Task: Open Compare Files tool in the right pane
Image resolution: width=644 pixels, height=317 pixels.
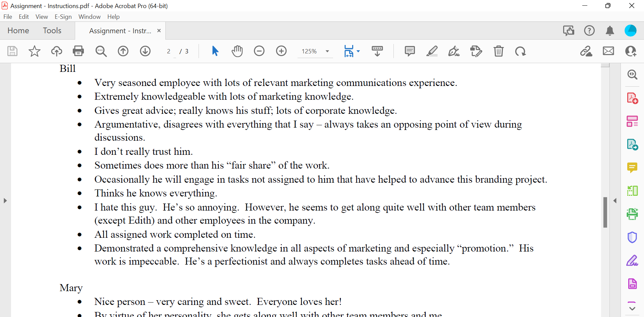Action: (x=633, y=191)
